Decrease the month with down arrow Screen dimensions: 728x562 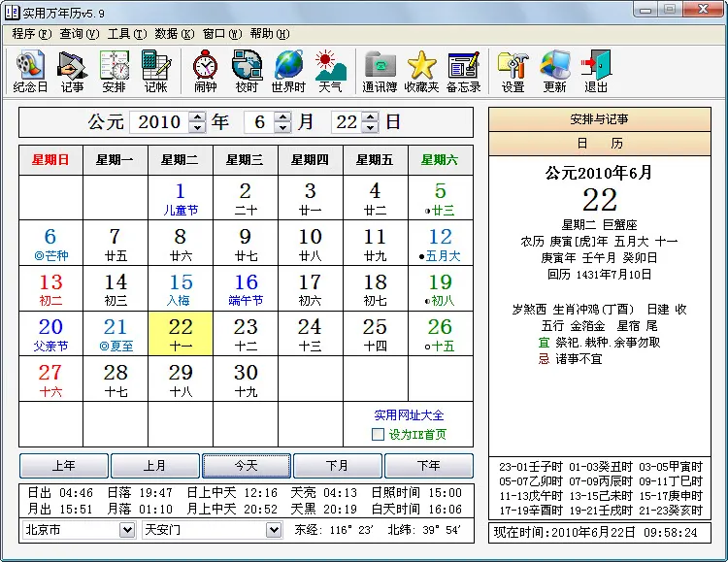point(282,128)
